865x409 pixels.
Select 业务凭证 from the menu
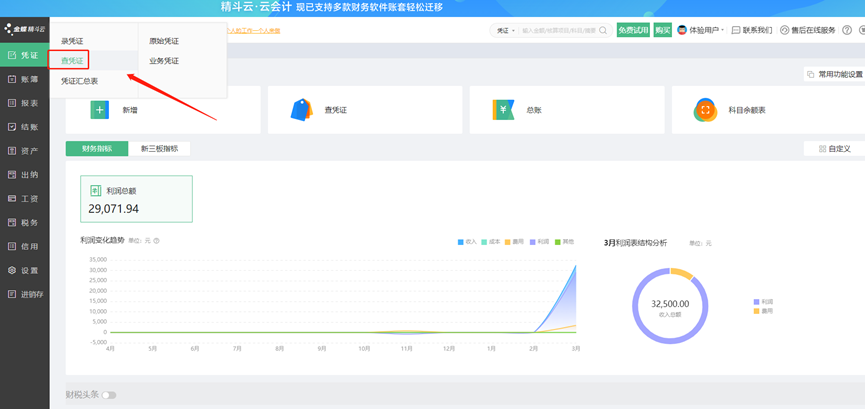click(164, 61)
